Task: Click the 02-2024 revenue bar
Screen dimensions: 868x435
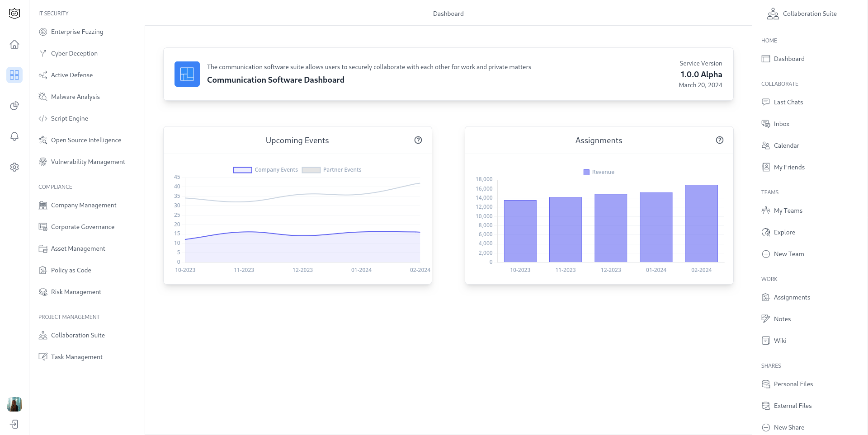Action: [701, 223]
